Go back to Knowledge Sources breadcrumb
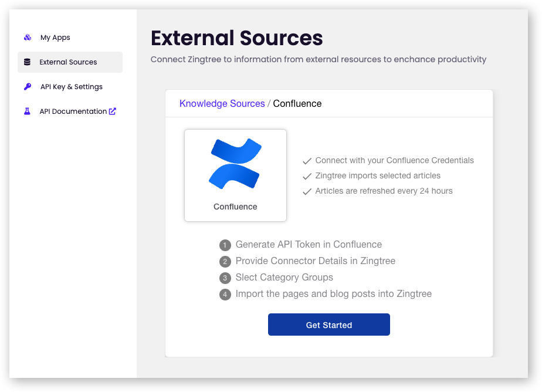Image resolution: width=542 pixels, height=392 pixels. pos(222,103)
